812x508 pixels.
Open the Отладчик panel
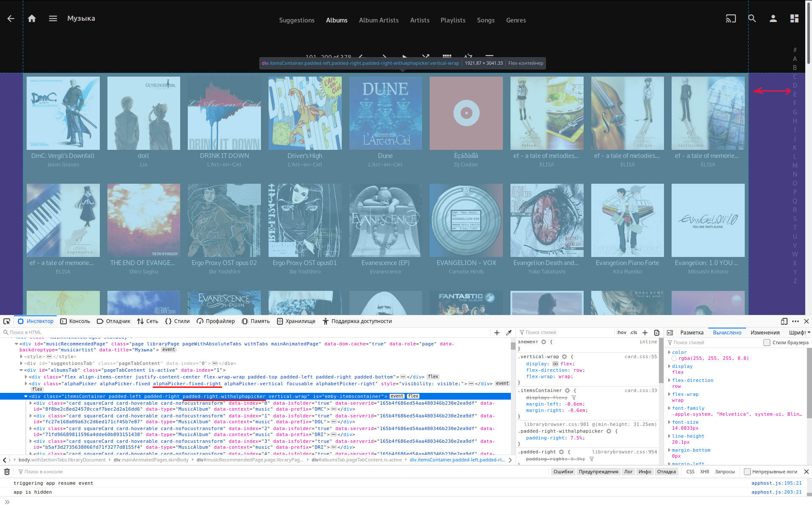(118, 321)
